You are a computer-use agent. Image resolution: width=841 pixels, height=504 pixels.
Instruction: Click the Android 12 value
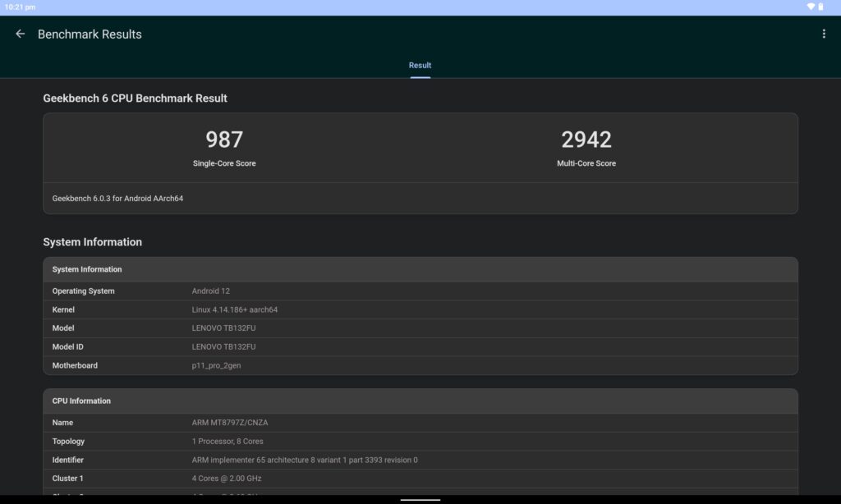click(211, 291)
